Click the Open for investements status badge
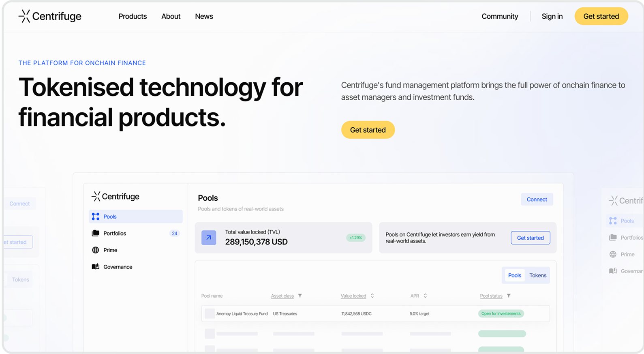This screenshot has height=354, width=644. point(501,313)
